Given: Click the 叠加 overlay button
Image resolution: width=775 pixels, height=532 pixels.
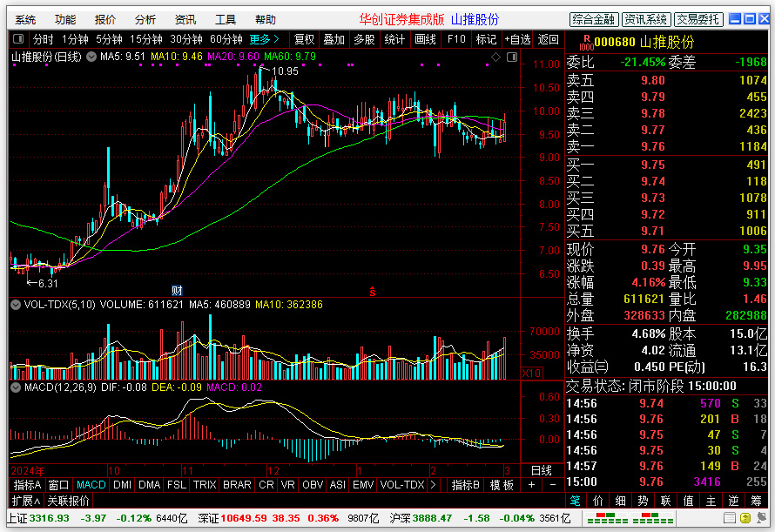Looking at the screenshot, I should pyautogui.click(x=334, y=39).
